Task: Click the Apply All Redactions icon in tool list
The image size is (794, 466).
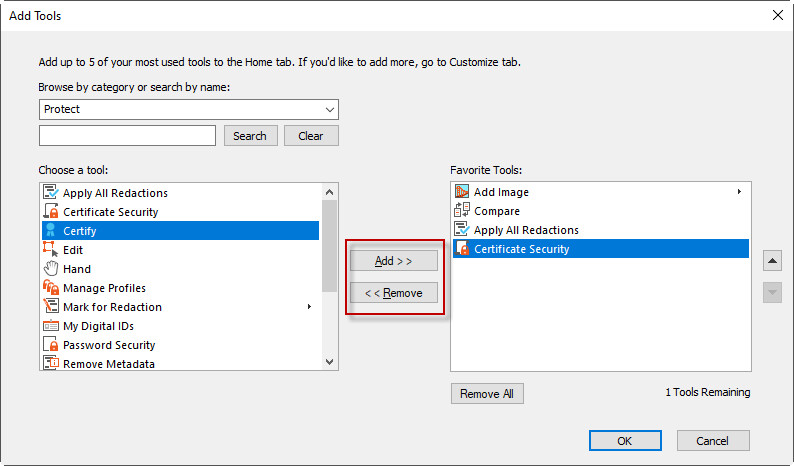Action: click(x=51, y=193)
